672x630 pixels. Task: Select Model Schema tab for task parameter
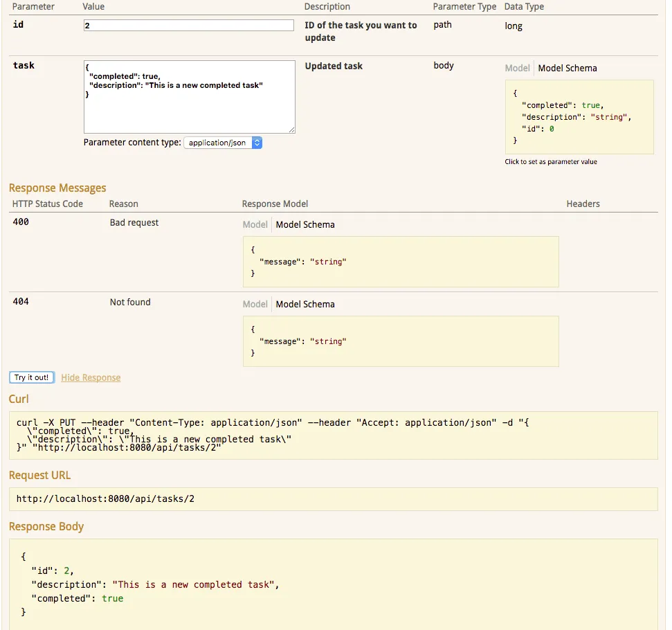tap(567, 68)
